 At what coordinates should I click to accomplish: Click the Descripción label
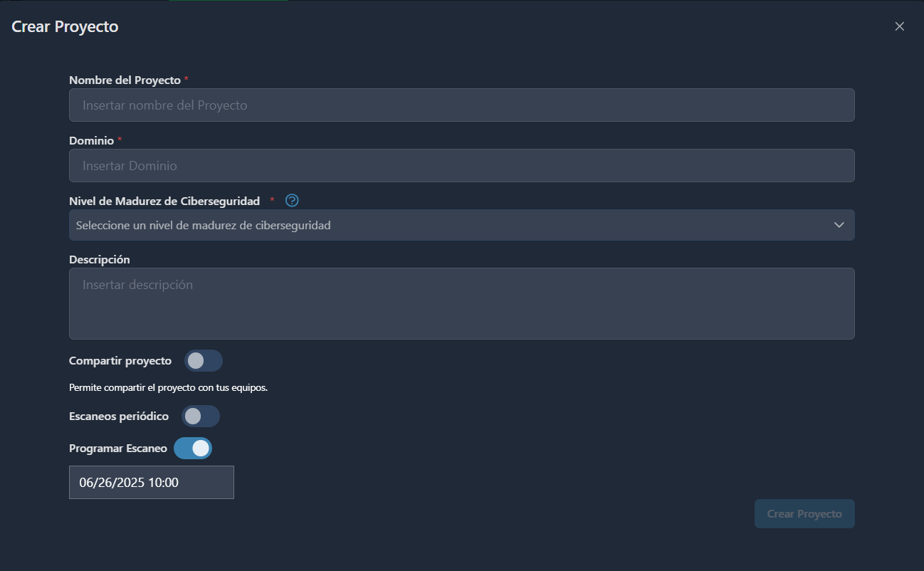[99, 260]
